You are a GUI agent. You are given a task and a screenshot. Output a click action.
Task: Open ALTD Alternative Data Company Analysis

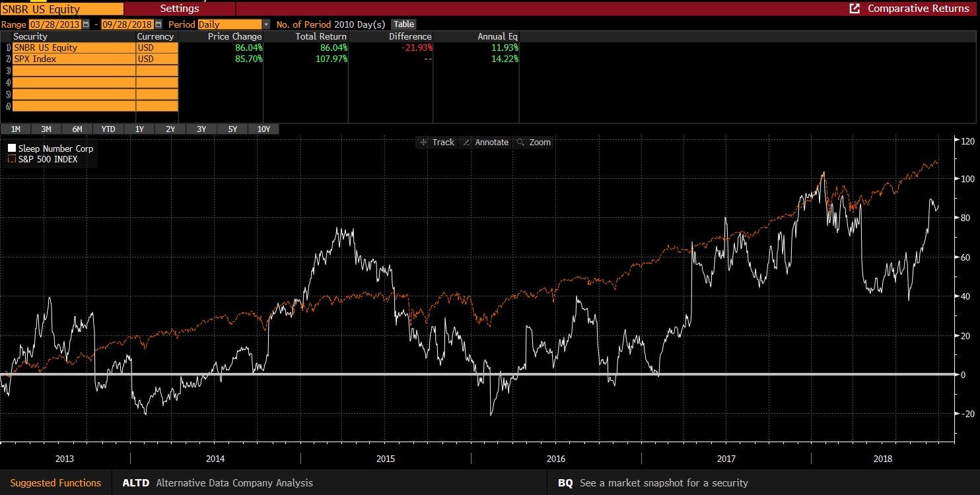click(x=218, y=483)
